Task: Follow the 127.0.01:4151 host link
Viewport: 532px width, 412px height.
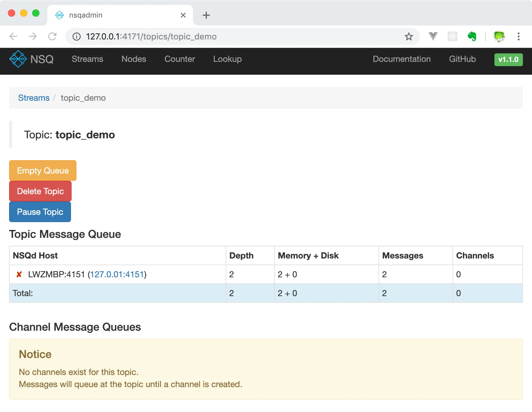Action: pyautogui.click(x=117, y=275)
